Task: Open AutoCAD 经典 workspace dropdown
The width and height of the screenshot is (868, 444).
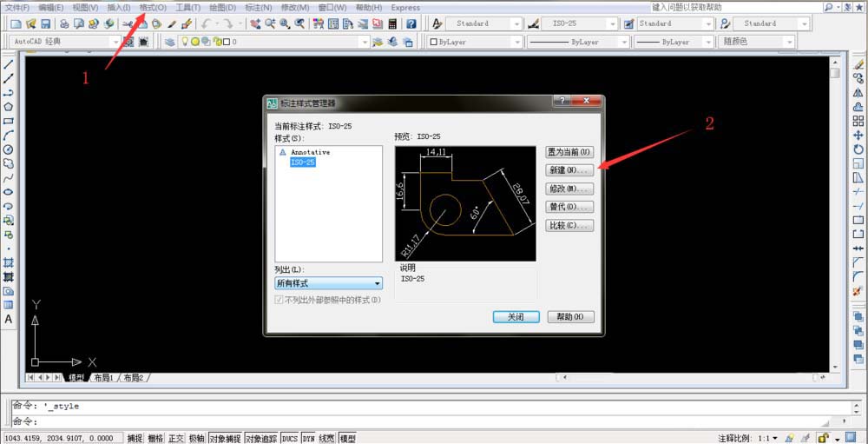Action: coord(65,42)
